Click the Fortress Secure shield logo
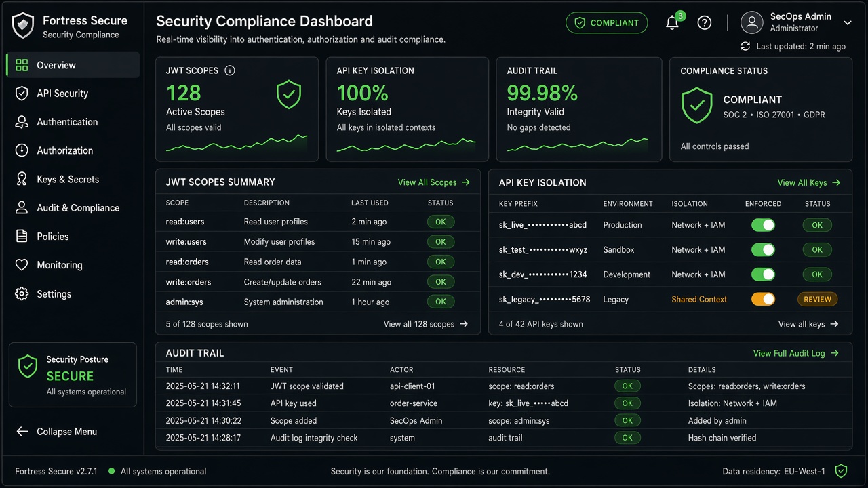This screenshot has width=868, height=488. tap(24, 26)
